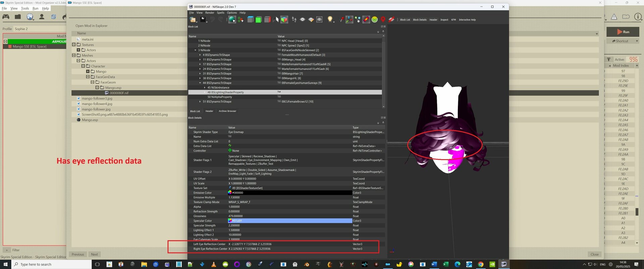Toggle the show nodes button in NifSkope
This screenshot has width=644, height=269.
coord(358,20)
